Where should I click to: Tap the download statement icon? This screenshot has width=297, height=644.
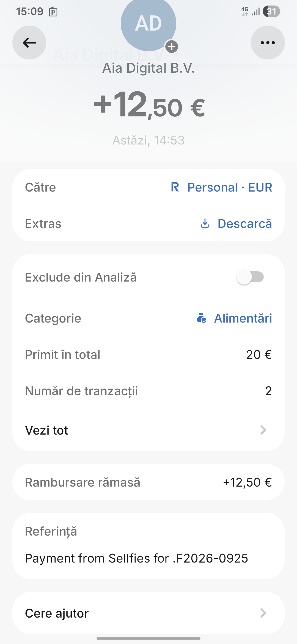point(205,223)
